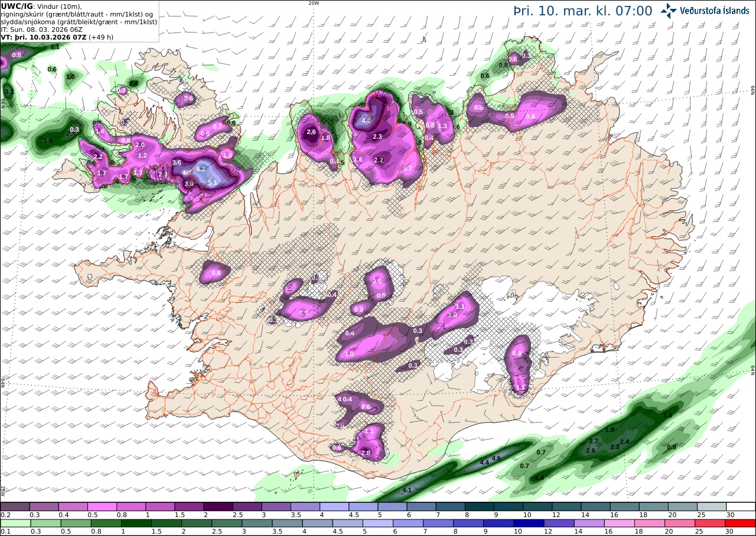Click the 64N latitude label on the right edge
This screenshot has height=536, width=756.
753,370
